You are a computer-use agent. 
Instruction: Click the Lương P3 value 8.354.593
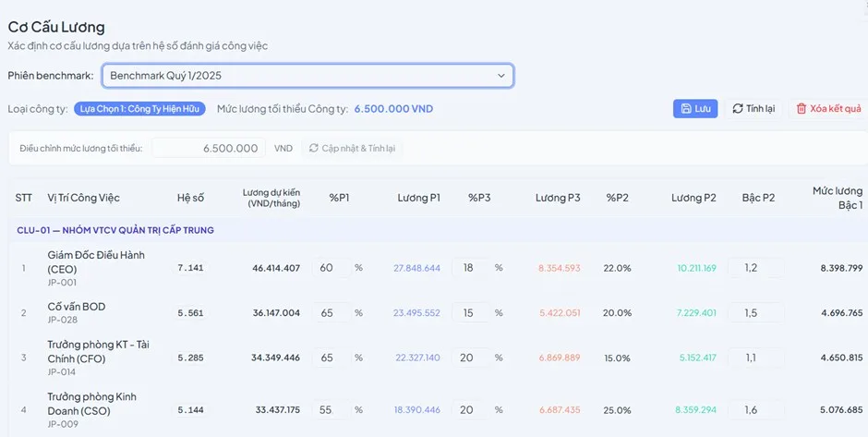tap(559, 268)
